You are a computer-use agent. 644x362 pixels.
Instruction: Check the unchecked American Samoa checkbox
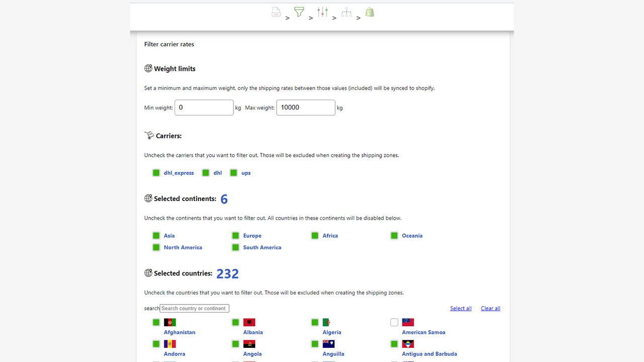coord(394,322)
